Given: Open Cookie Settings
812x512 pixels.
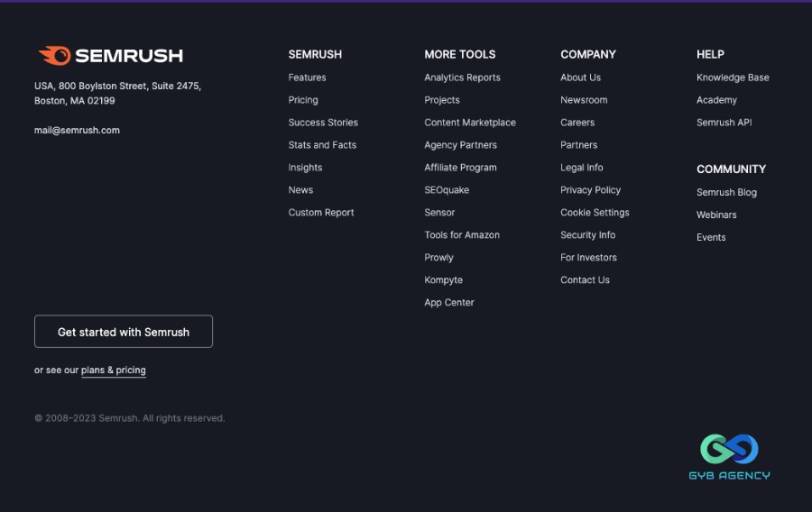Looking at the screenshot, I should [x=595, y=213].
